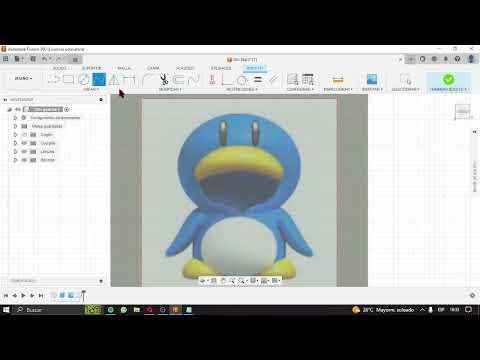Expand the Bocetos folder

tap(15, 160)
